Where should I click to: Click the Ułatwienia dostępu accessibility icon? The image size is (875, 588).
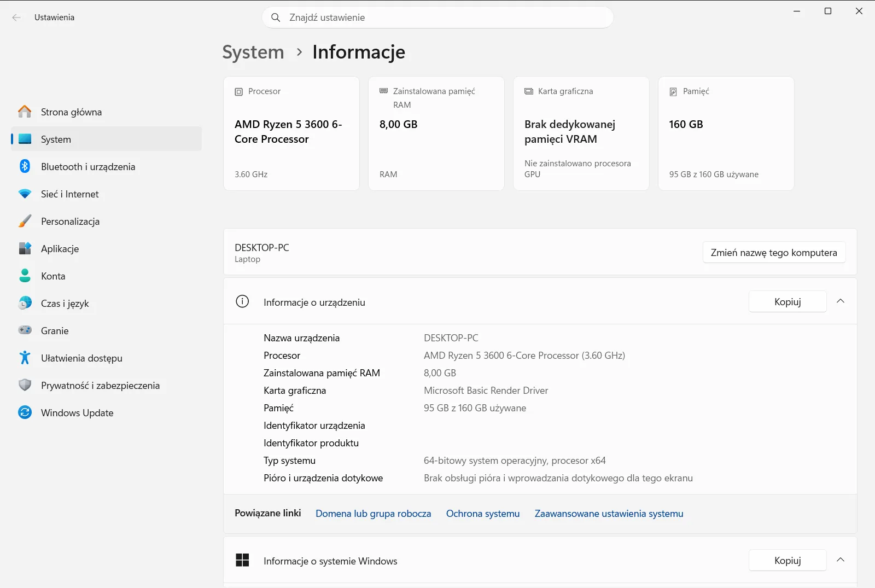point(25,358)
